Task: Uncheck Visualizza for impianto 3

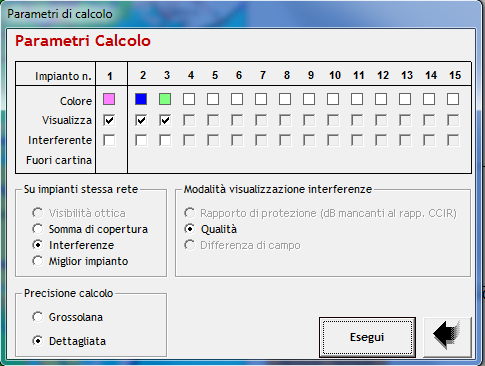Action: (165, 120)
